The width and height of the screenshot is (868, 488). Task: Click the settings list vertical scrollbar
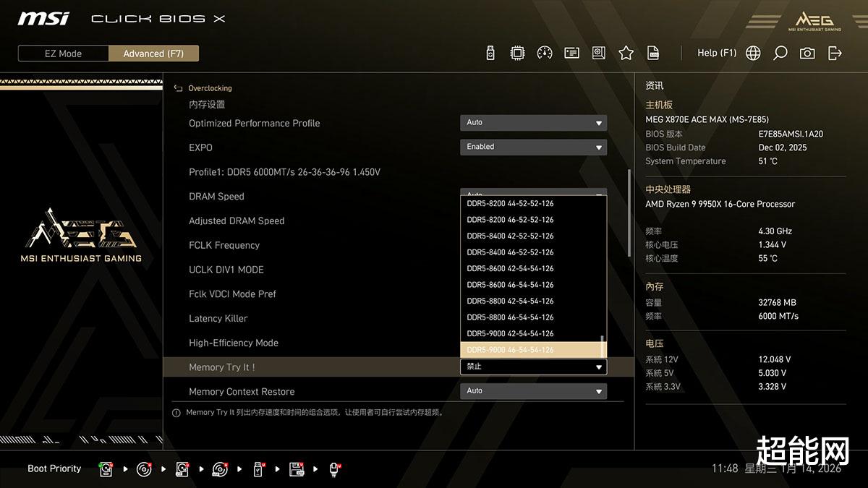[x=629, y=210]
